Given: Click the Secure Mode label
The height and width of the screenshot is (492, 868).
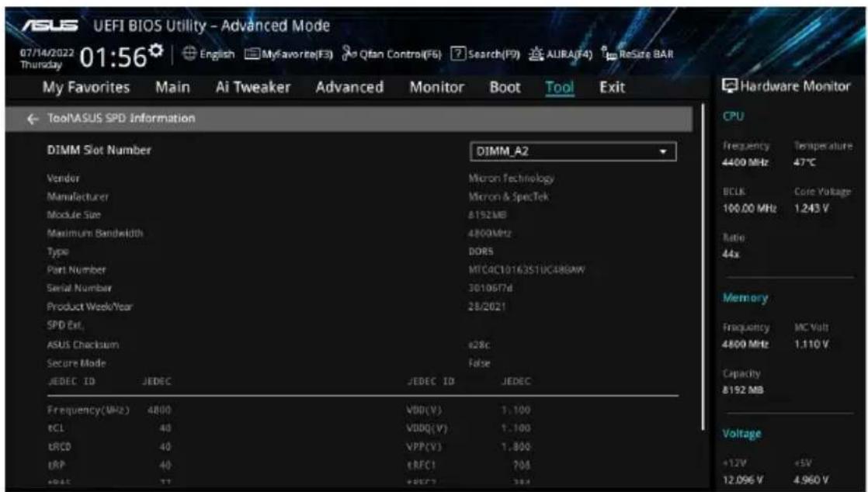Looking at the screenshot, I should pyautogui.click(x=76, y=363).
